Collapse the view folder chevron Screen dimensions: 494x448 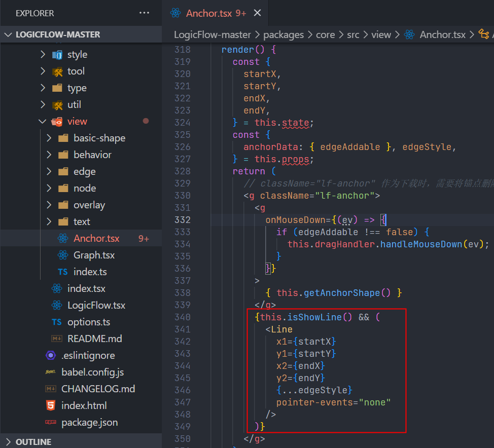click(x=42, y=121)
